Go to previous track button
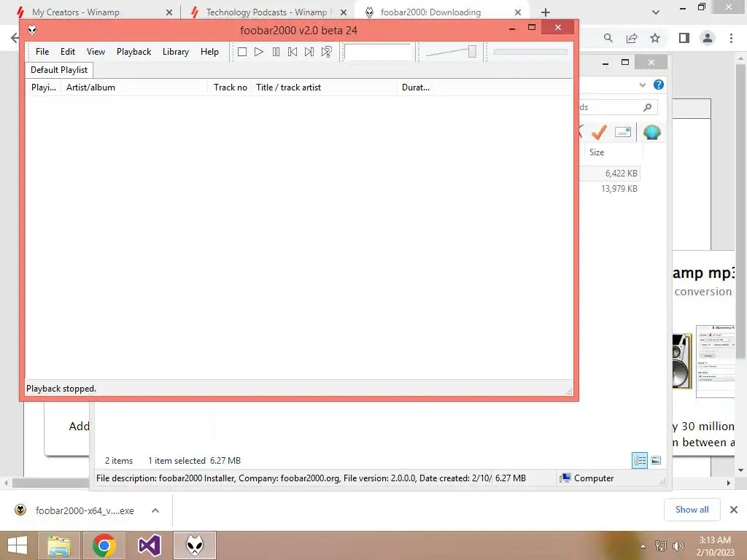 click(293, 52)
